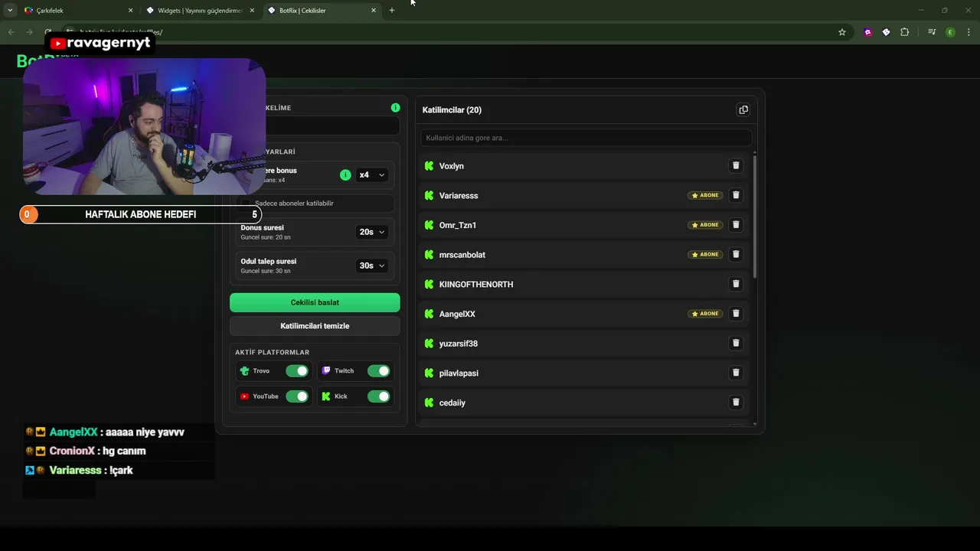
Task: Delete KIINGOFTHENORTH participant entry
Action: pos(736,284)
